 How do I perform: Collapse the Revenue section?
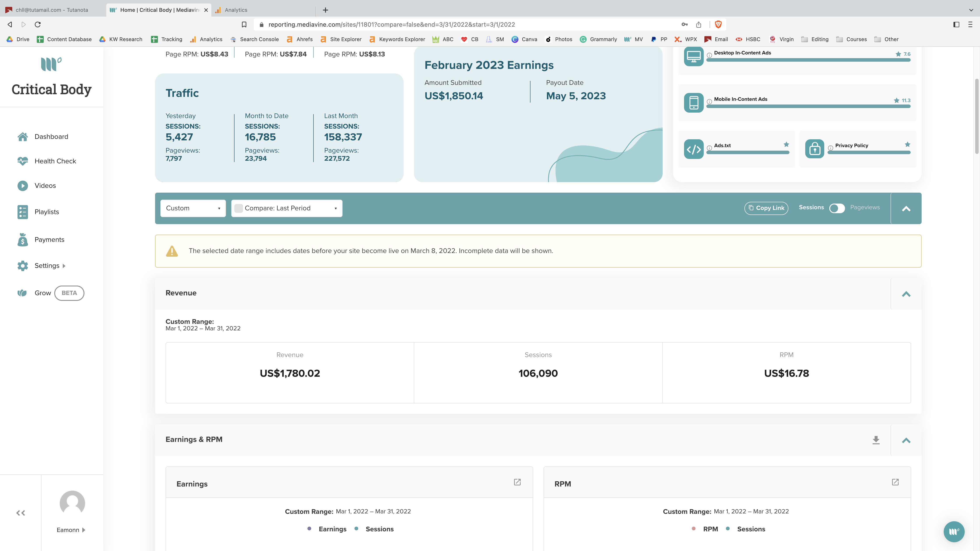(x=906, y=294)
